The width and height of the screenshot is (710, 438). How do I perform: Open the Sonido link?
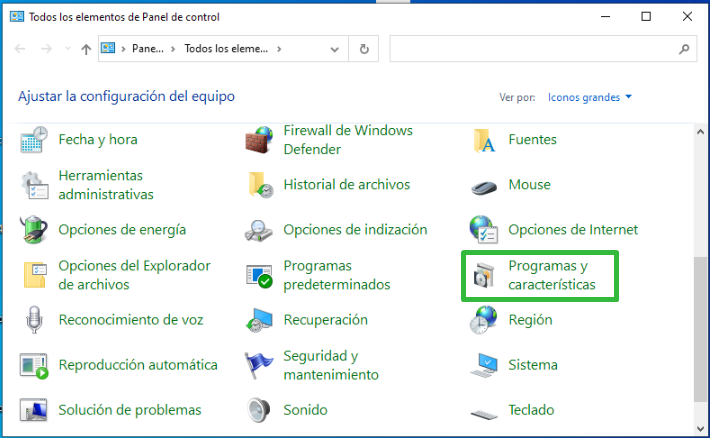click(305, 410)
